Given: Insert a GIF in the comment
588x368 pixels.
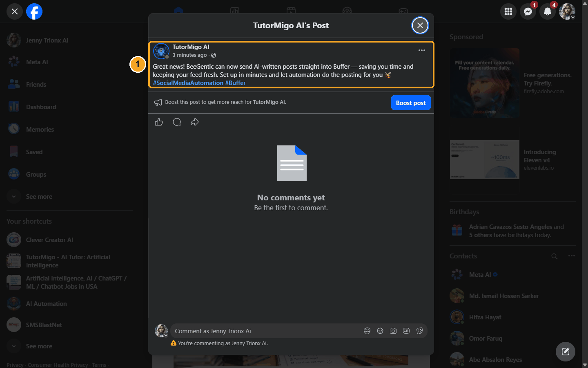Looking at the screenshot, I should tap(406, 331).
